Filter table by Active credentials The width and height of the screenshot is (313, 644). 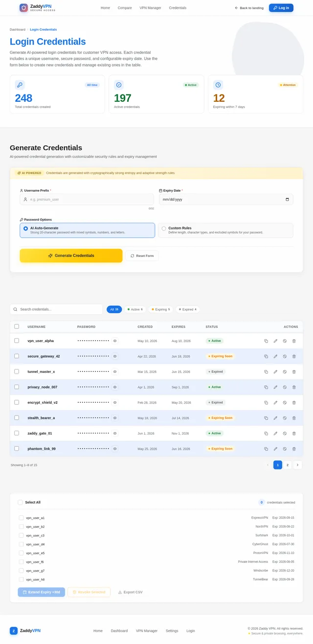click(x=135, y=309)
